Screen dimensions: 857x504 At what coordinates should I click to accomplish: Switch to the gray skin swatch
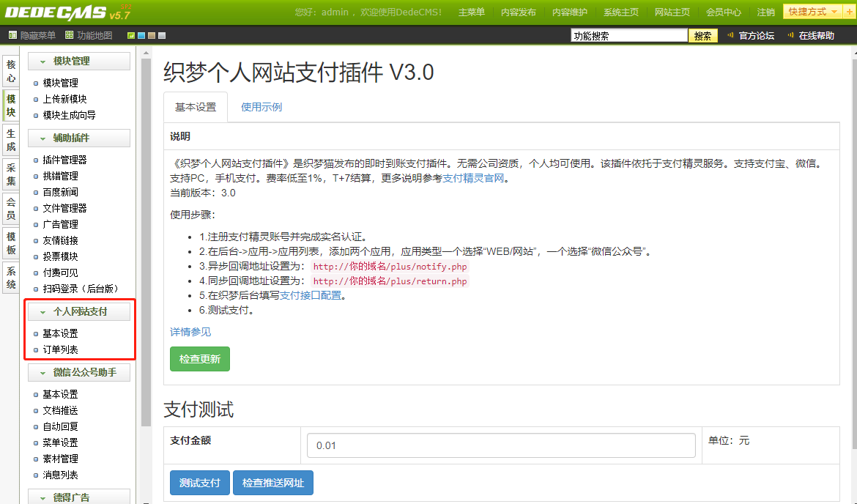(x=162, y=36)
